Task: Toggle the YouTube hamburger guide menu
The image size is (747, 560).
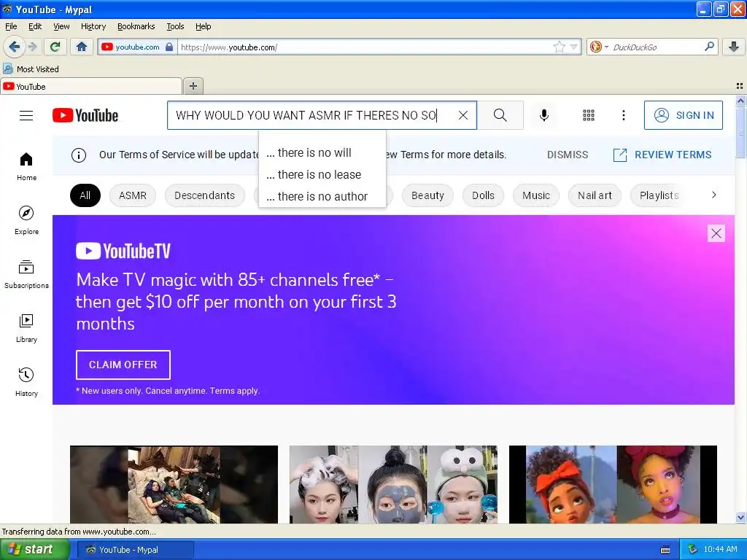Action: [x=26, y=115]
